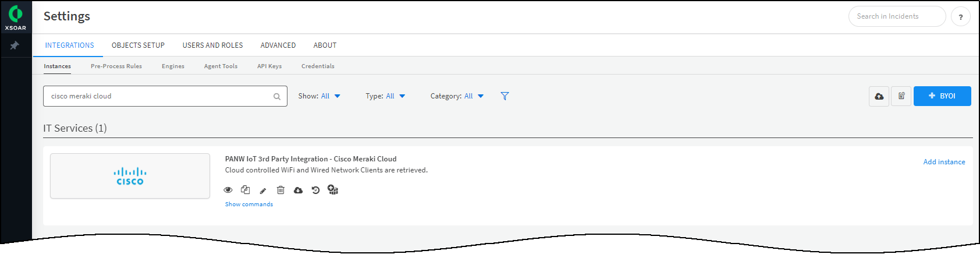Open the Pre-Process Rules sub-tab
980x254 pixels.
116,66
